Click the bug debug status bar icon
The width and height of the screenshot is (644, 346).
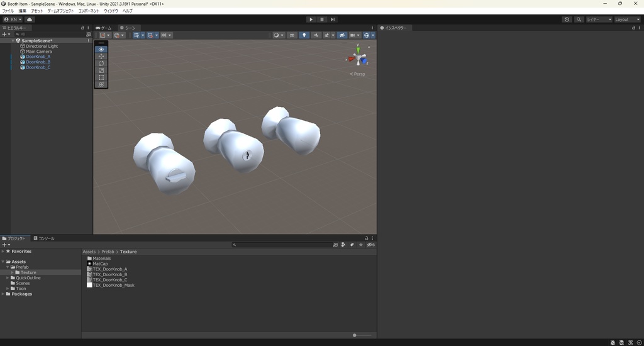coord(613,342)
